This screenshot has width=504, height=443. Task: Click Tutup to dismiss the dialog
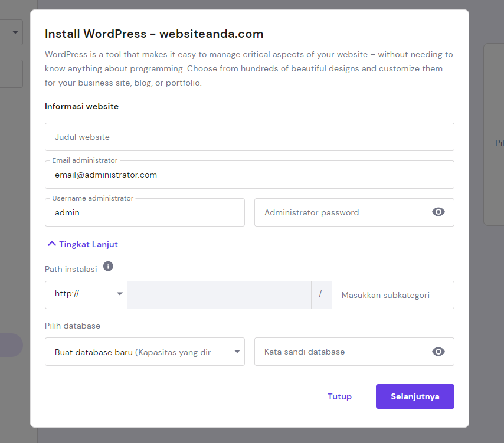point(339,396)
